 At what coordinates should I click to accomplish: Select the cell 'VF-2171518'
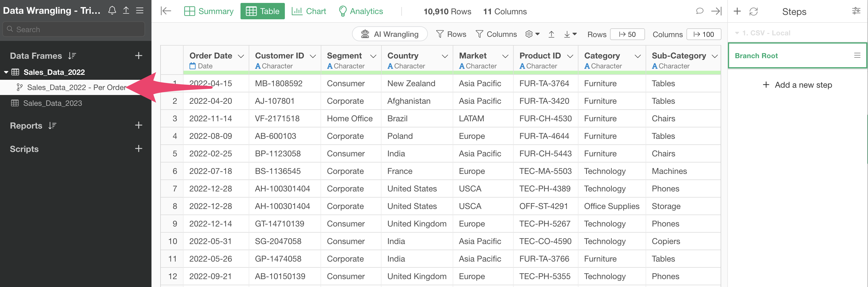pyautogui.click(x=285, y=118)
